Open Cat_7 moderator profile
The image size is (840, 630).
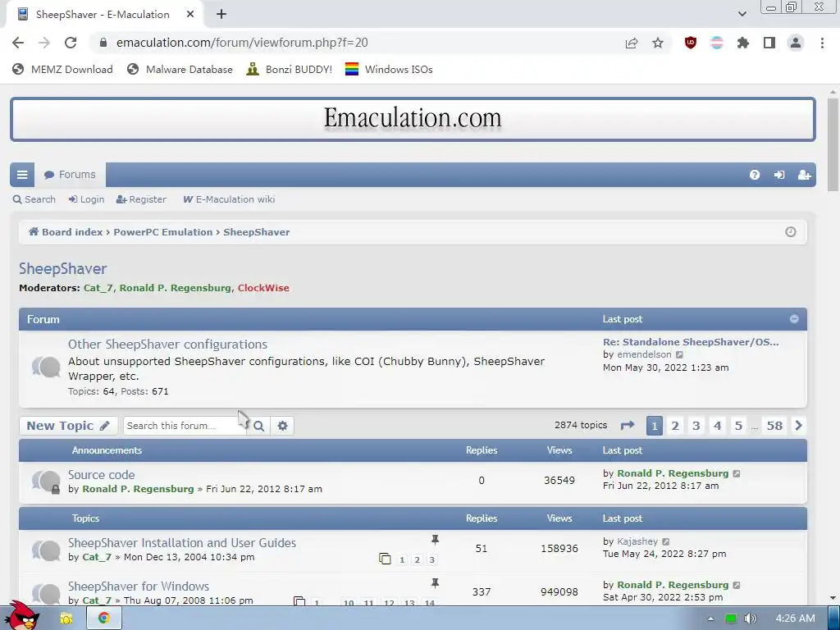point(98,288)
